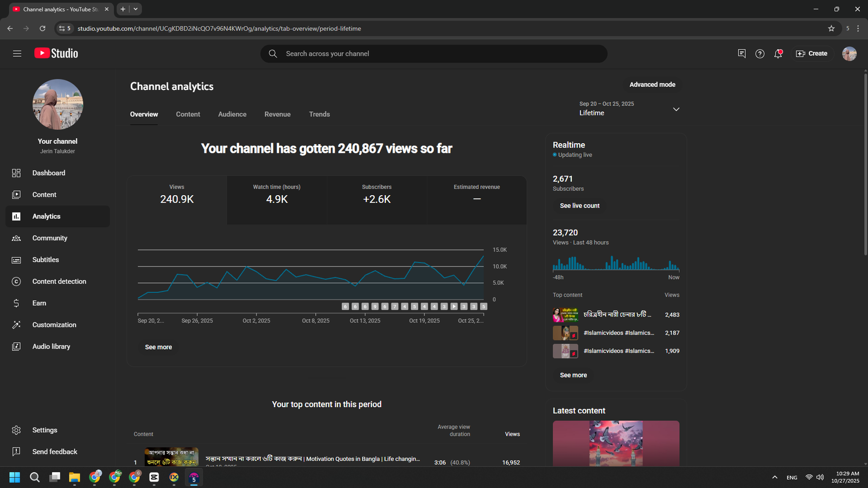Open the clock and date in the taskbar
Image resolution: width=868 pixels, height=488 pixels.
pos(845,477)
